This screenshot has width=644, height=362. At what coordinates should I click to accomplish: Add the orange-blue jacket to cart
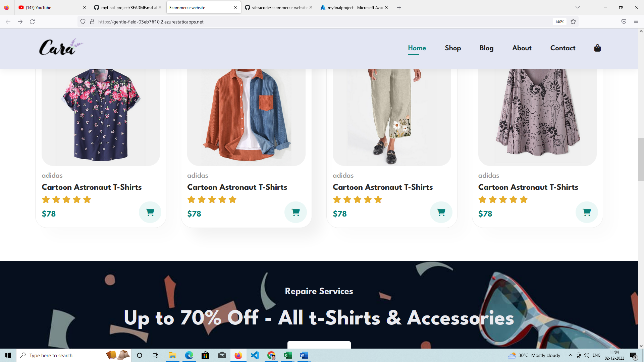296,212
